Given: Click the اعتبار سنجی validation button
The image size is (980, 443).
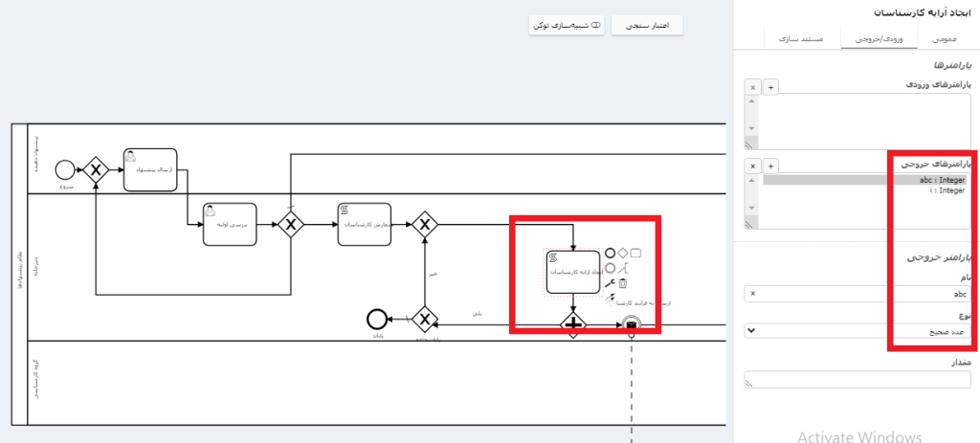Looking at the screenshot, I should coord(647,25).
